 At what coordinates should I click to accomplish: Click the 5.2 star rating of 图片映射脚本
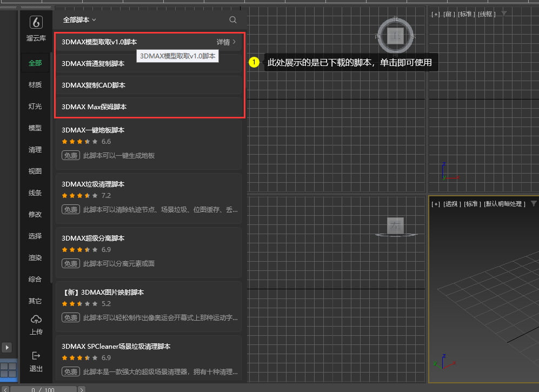point(80,304)
